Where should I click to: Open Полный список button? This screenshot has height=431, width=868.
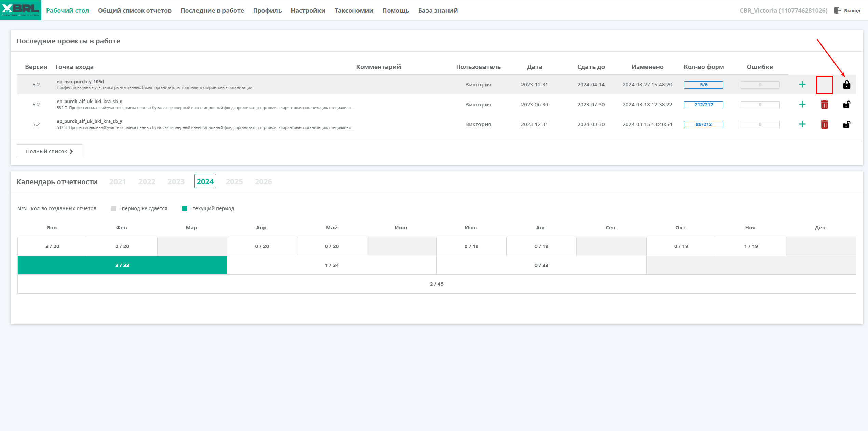click(x=50, y=151)
